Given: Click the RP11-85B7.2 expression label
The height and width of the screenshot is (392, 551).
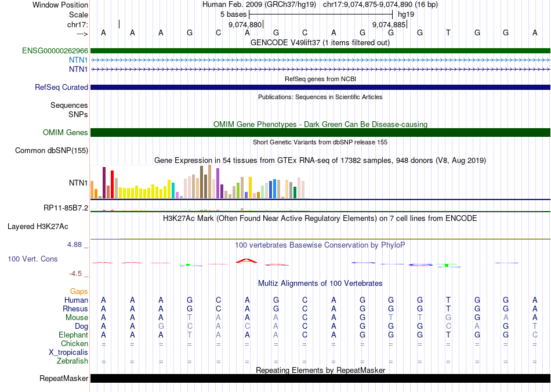Looking at the screenshot, I should [66, 208].
